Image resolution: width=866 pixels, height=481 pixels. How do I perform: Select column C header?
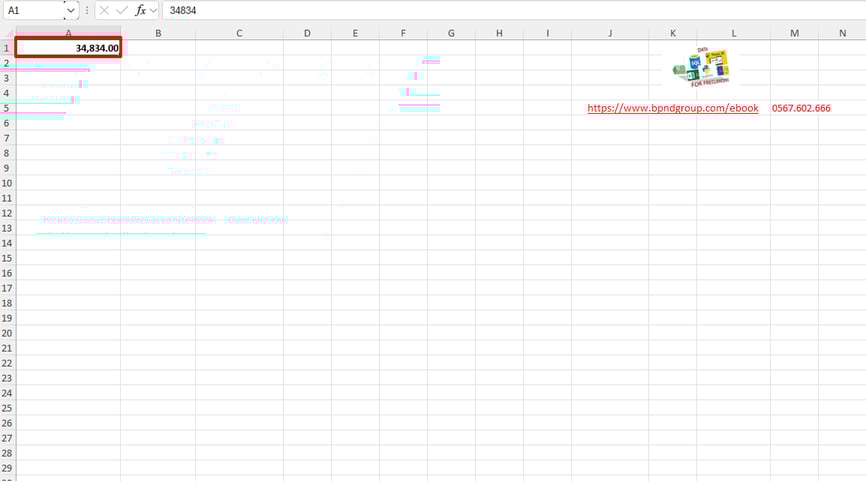(239, 33)
